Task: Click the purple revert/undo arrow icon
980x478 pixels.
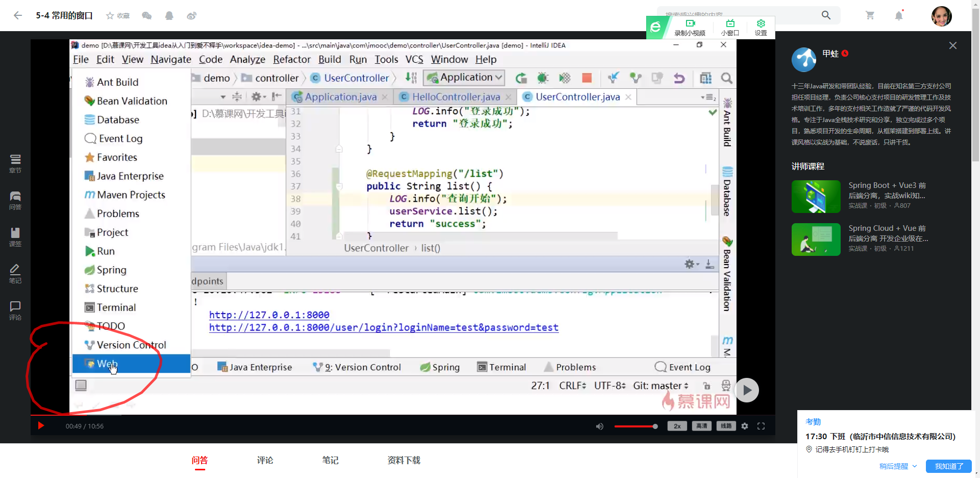Action: pyautogui.click(x=679, y=78)
